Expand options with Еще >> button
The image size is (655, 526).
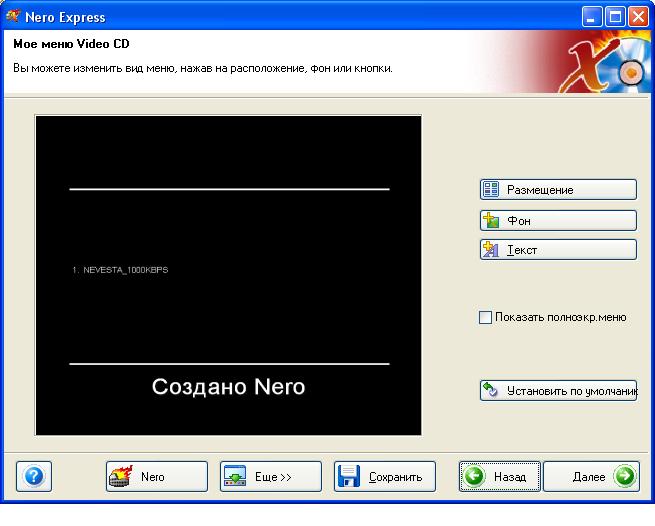271,476
